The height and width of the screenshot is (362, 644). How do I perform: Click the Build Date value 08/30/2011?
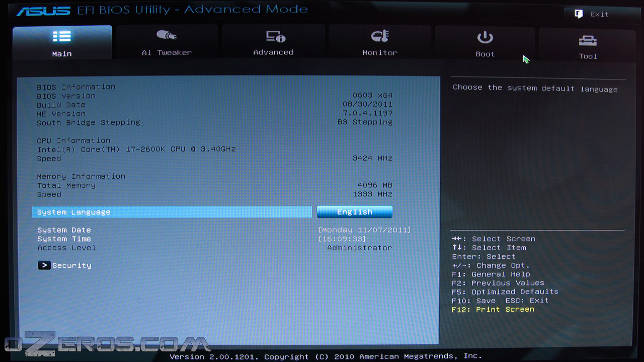pos(367,104)
